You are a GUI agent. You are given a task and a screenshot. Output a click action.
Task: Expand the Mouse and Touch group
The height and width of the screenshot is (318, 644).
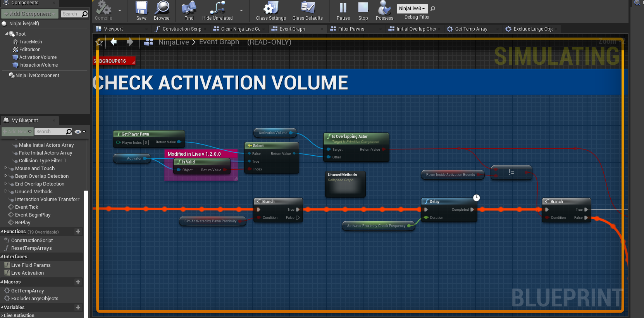(x=5, y=168)
